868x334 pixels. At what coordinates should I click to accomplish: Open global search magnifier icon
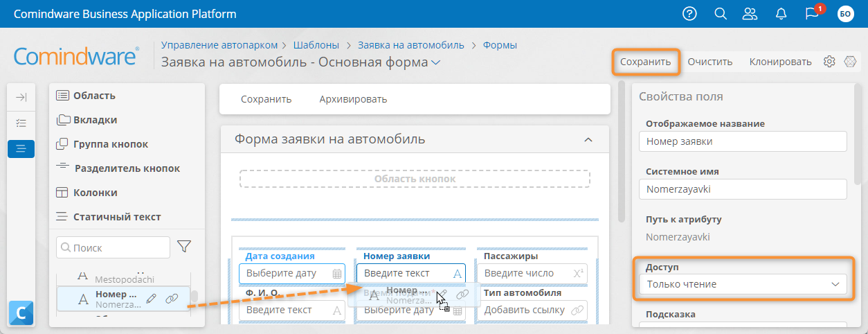pyautogui.click(x=720, y=14)
